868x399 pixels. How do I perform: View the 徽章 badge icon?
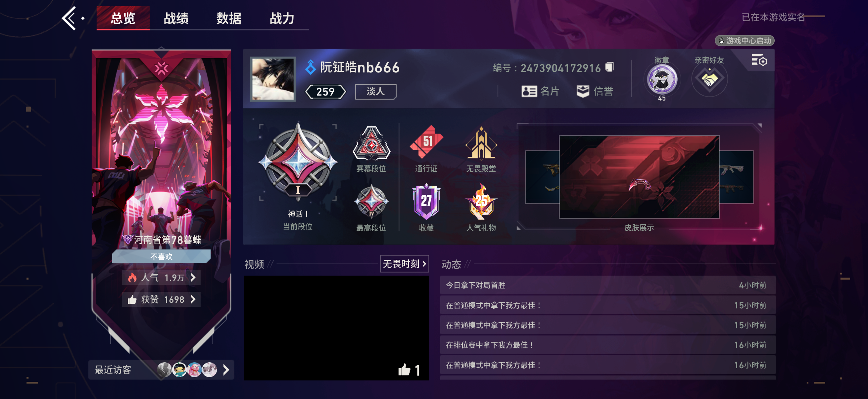tap(662, 79)
